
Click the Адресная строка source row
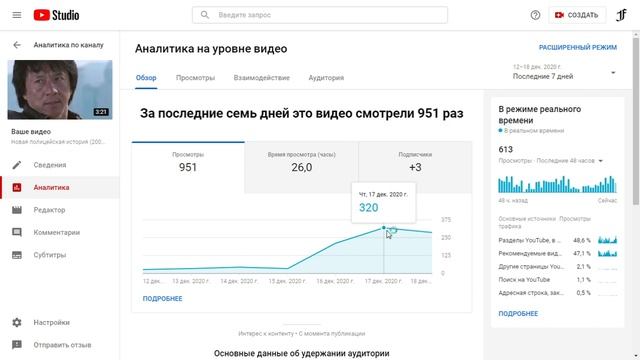(x=558, y=293)
